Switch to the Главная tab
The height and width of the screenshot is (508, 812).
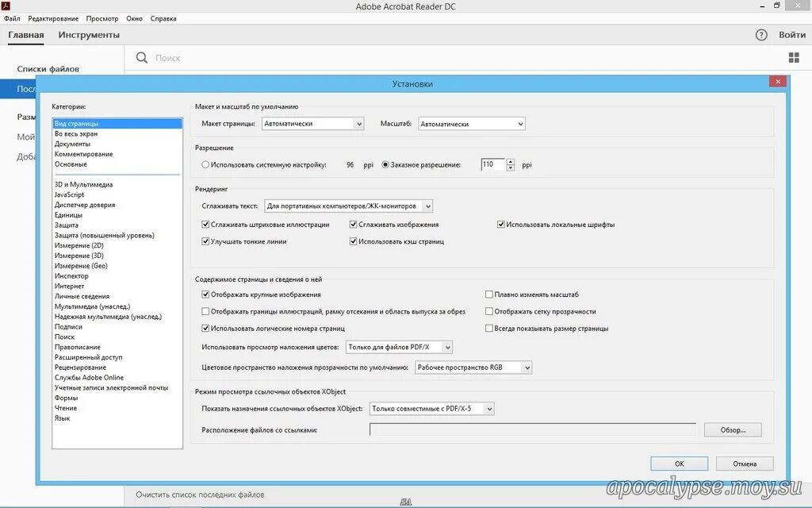point(26,35)
